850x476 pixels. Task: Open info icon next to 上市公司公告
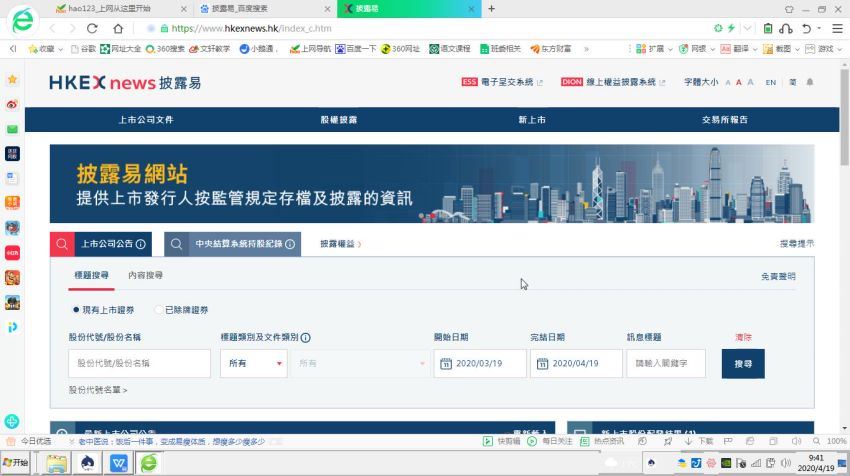click(141, 244)
